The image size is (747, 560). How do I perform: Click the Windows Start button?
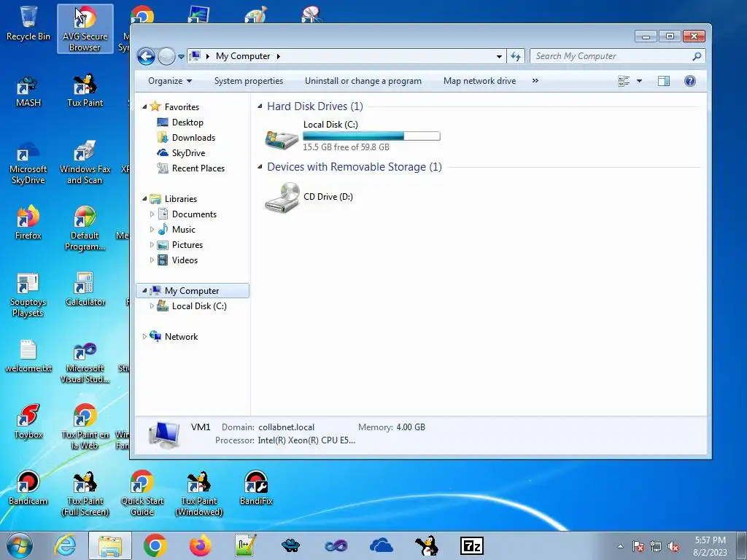pyautogui.click(x=20, y=545)
